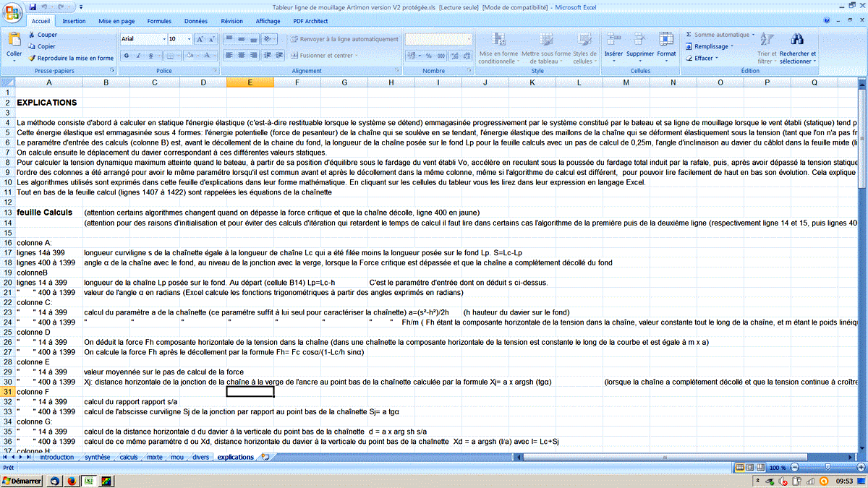The width and height of the screenshot is (868, 488).
Task: Select the column E header
Action: tap(250, 82)
